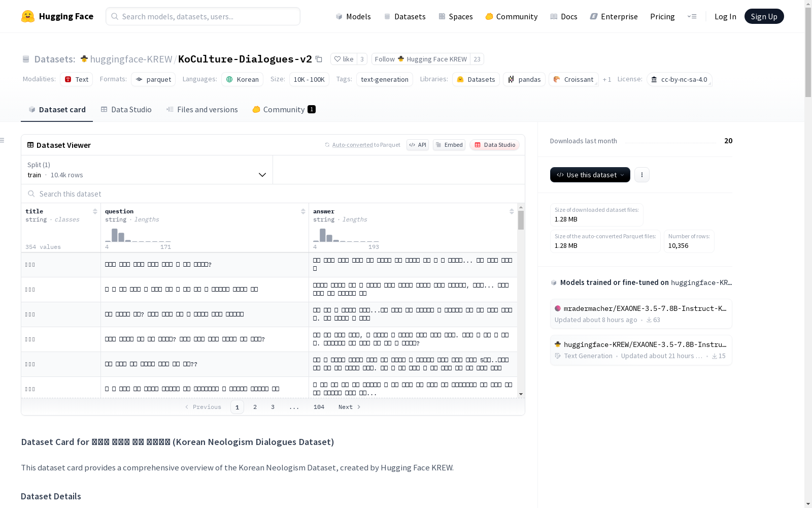Open the text-generation tag
Screen dimensions: 812x508
tap(385, 79)
